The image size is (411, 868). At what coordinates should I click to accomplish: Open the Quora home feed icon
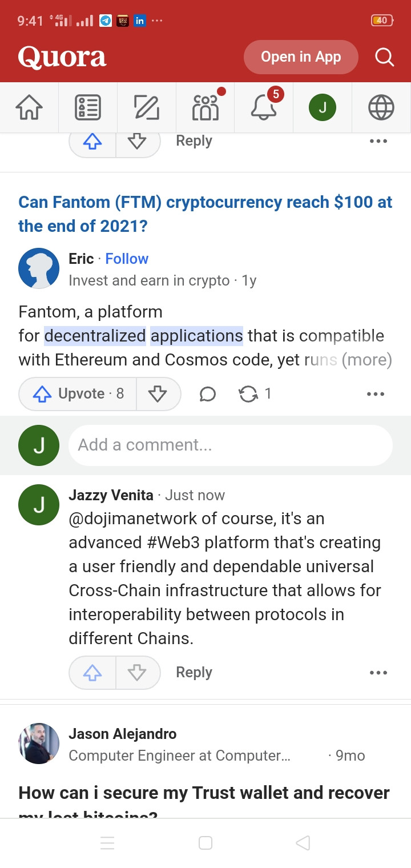tap(29, 107)
